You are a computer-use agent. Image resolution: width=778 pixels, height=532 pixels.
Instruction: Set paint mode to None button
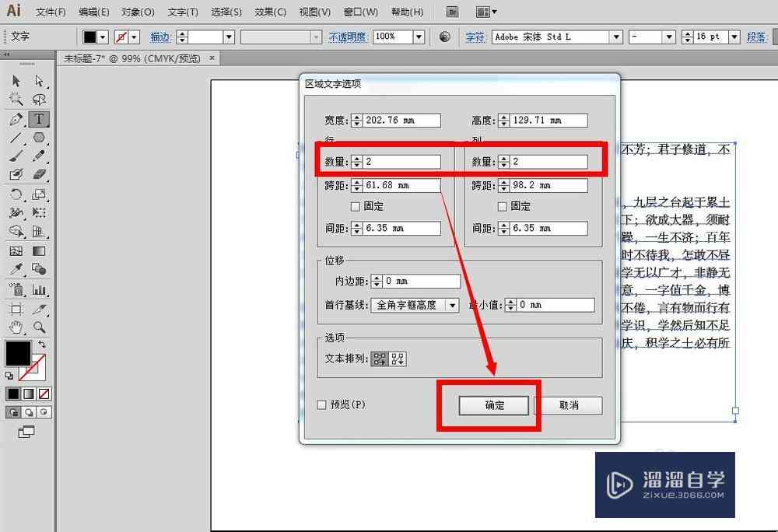point(44,394)
